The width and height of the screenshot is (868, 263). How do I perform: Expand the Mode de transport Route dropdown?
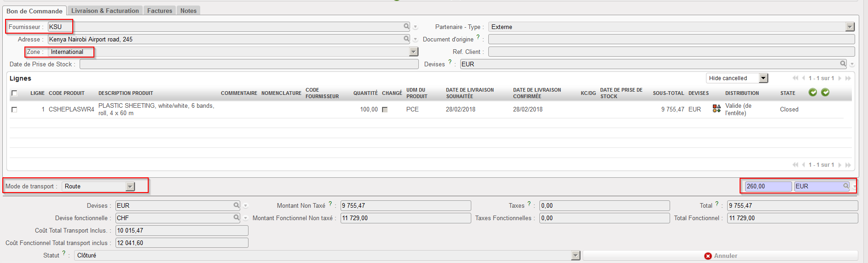[x=130, y=187]
